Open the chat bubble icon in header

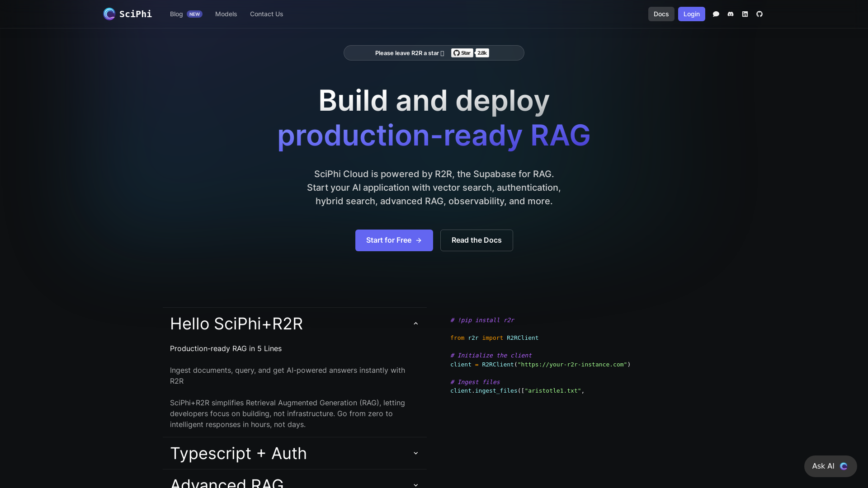point(716,14)
